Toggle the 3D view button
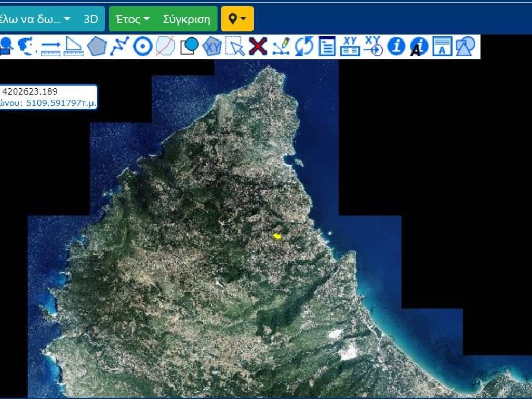The width and height of the screenshot is (532, 399). click(x=91, y=19)
